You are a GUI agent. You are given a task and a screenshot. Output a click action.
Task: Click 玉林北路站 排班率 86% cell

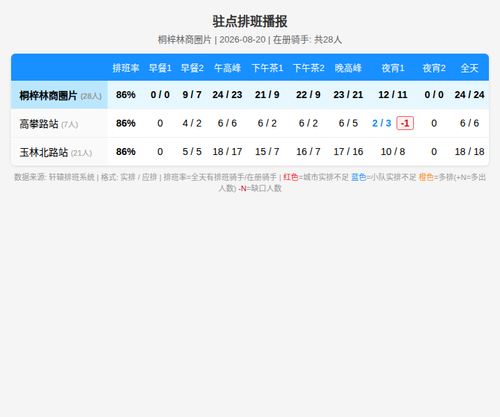126,152
